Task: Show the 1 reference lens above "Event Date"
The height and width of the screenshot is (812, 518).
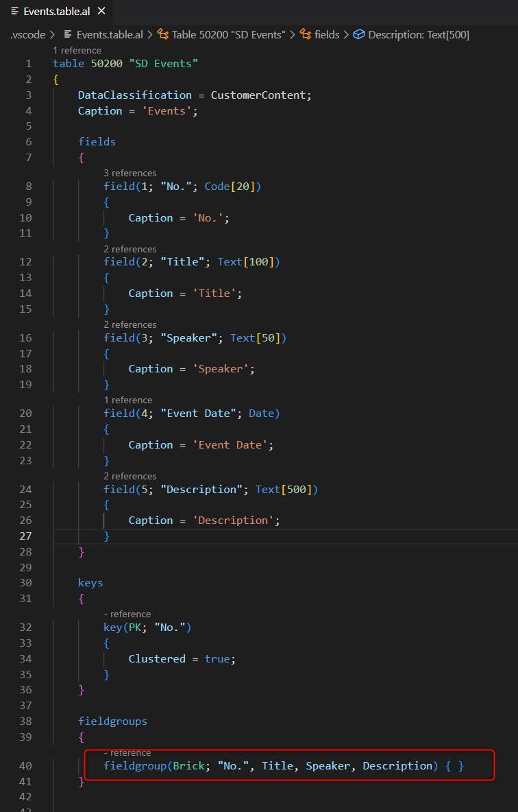Action: tap(127, 400)
